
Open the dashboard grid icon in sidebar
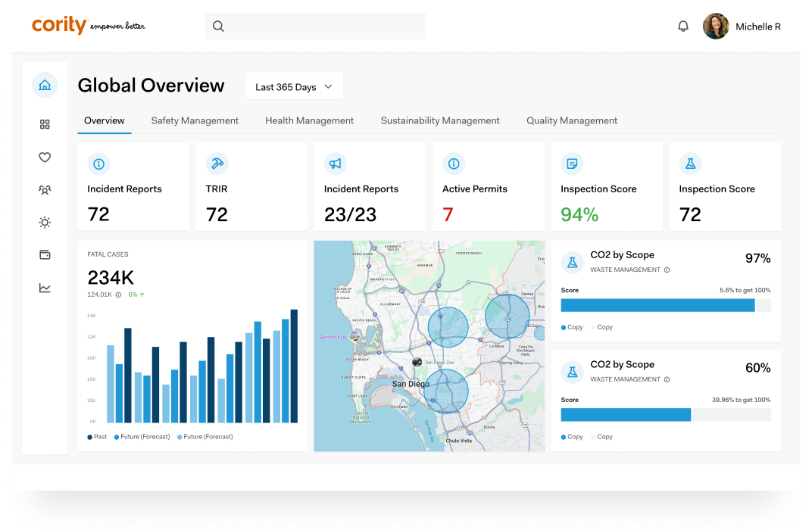45,123
